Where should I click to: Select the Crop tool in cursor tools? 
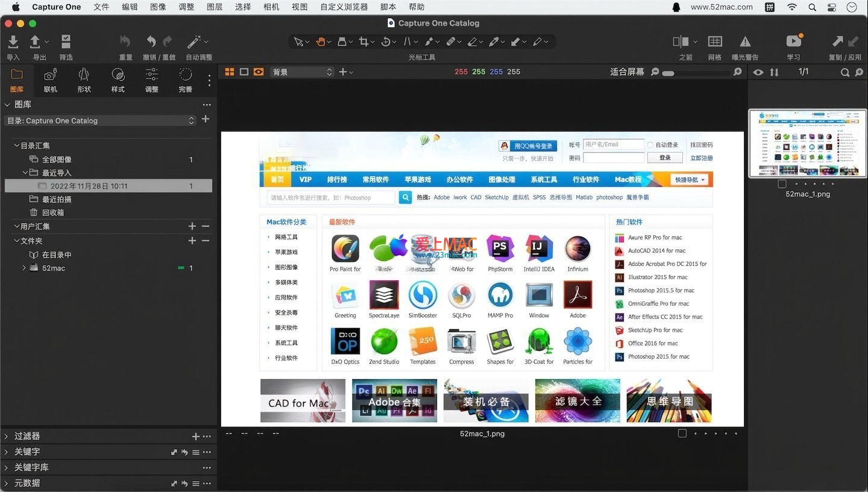click(x=363, y=42)
